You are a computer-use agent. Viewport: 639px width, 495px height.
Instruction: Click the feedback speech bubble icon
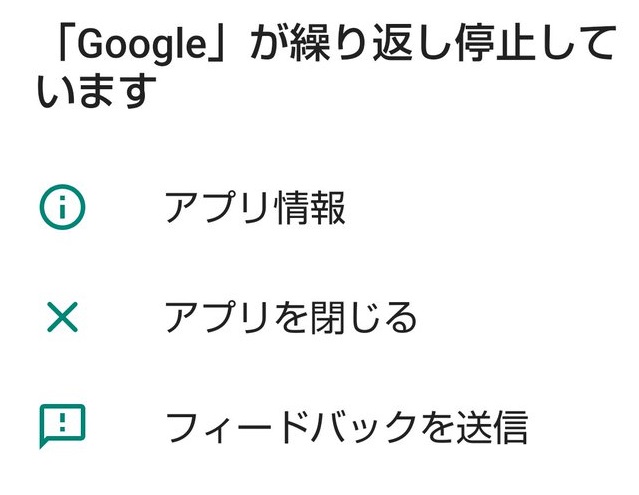click(62, 426)
